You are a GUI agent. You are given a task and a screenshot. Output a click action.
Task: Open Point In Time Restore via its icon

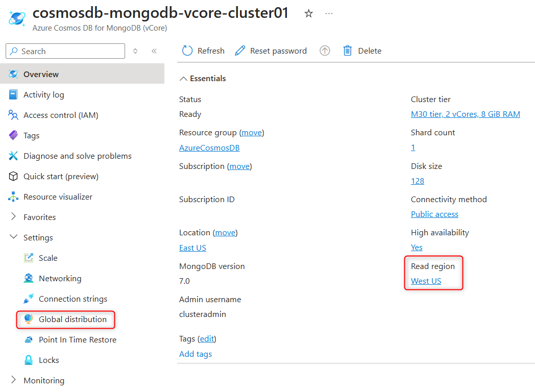click(29, 339)
